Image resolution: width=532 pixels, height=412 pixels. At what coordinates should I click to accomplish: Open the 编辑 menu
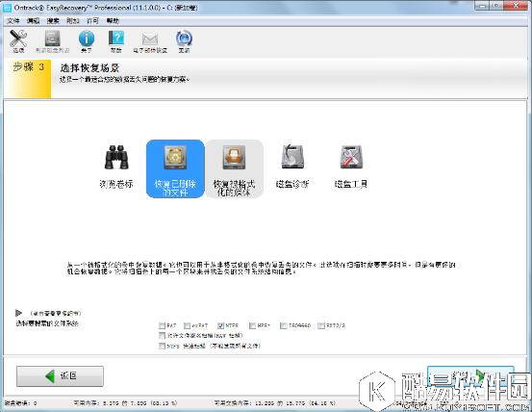click(x=33, y=21)
